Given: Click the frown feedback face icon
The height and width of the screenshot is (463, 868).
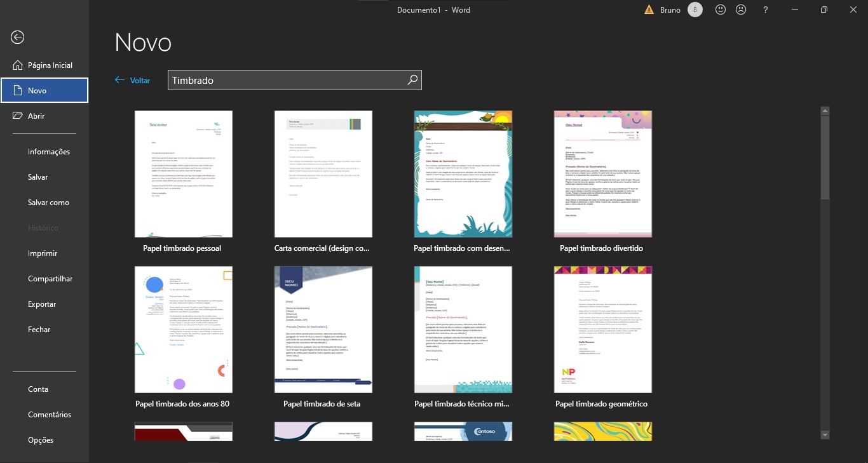Looking at the screenshot, I should coord(741,10).
